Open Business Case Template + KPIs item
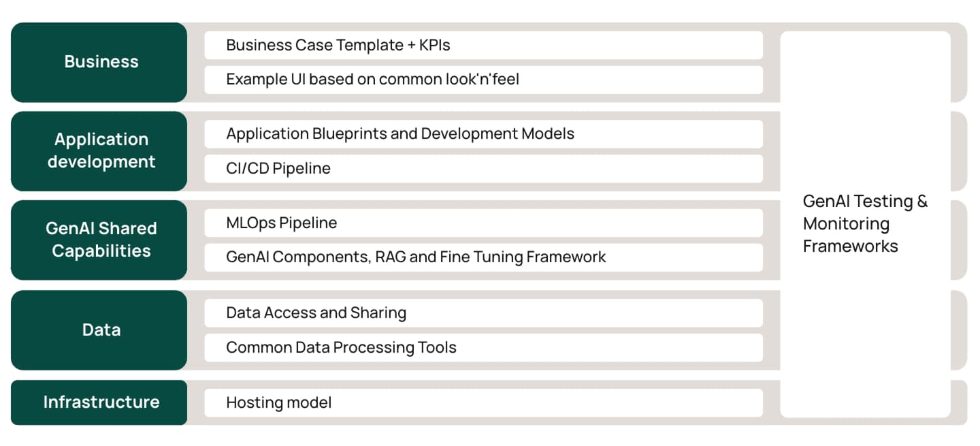Viewport: 980px width, 446px height. coord(483,45)
